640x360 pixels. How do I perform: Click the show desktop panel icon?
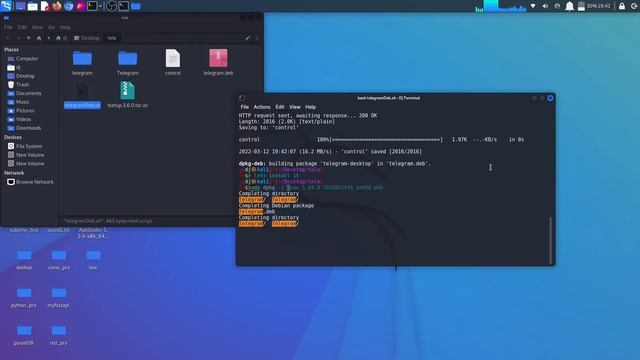(x=20, y=6)
